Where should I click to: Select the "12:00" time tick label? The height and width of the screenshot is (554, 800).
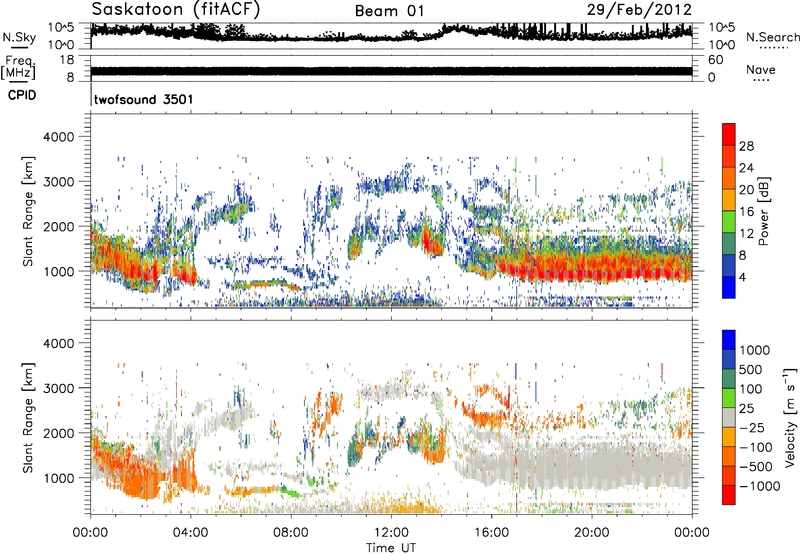[391, 533]
